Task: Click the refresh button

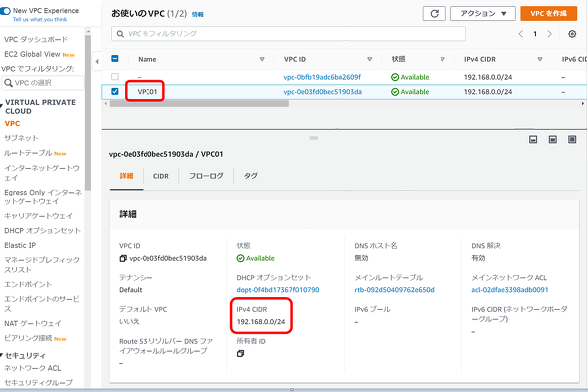Action: point(435,14)
